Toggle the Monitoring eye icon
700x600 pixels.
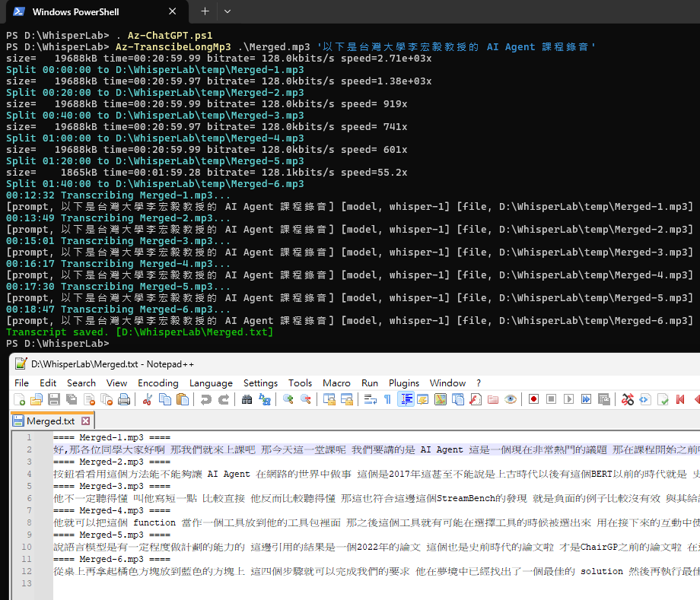(510, 399)
